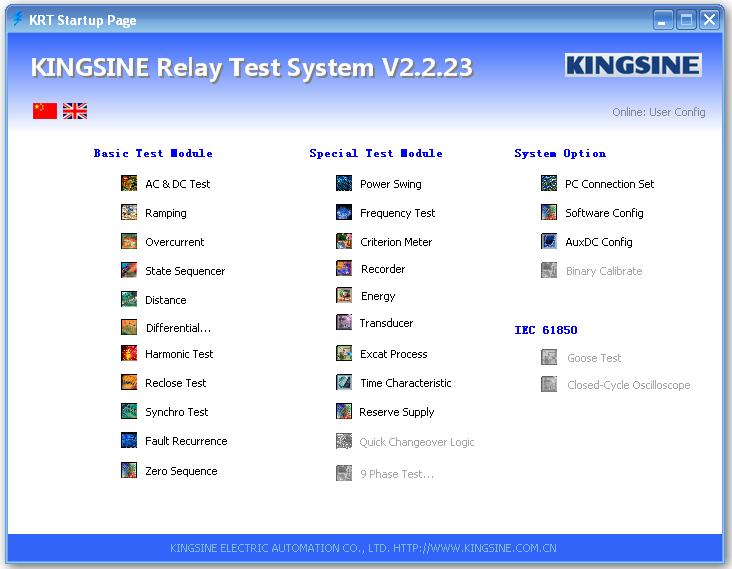Screen dimensions: 732x569
Task: Switch language using the UK flag
Action: click(x=75, y=111)
